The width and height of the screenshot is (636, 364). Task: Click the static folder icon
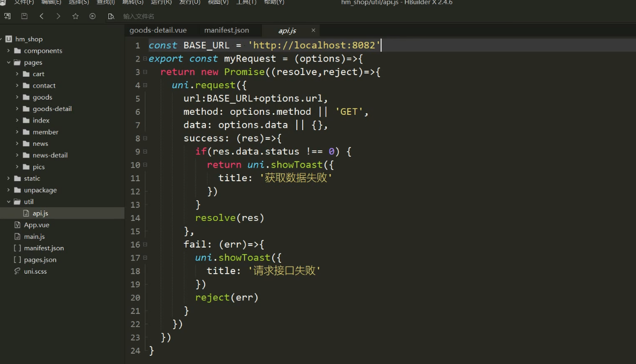(x=17, y=178)
